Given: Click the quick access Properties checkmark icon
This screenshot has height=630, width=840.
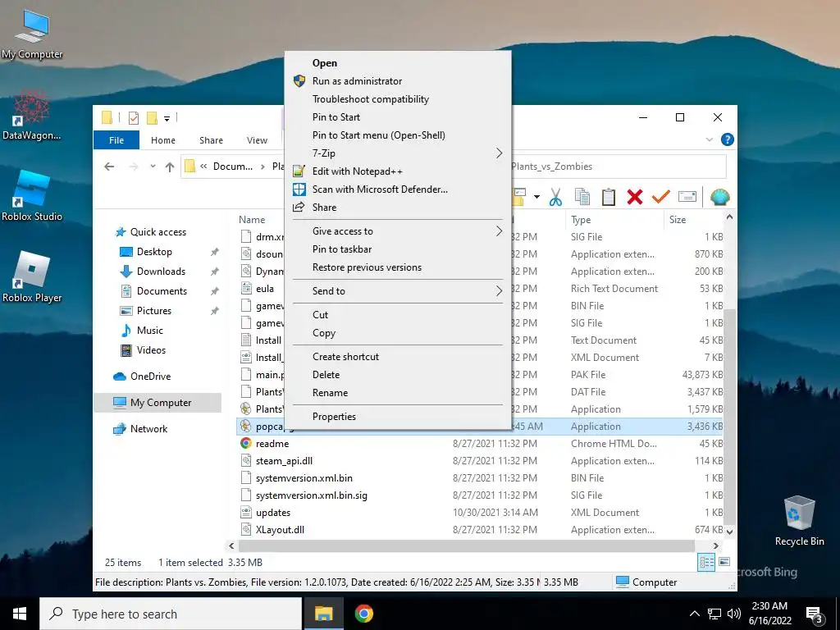Looking at the screenshot, I should [134, 117].
